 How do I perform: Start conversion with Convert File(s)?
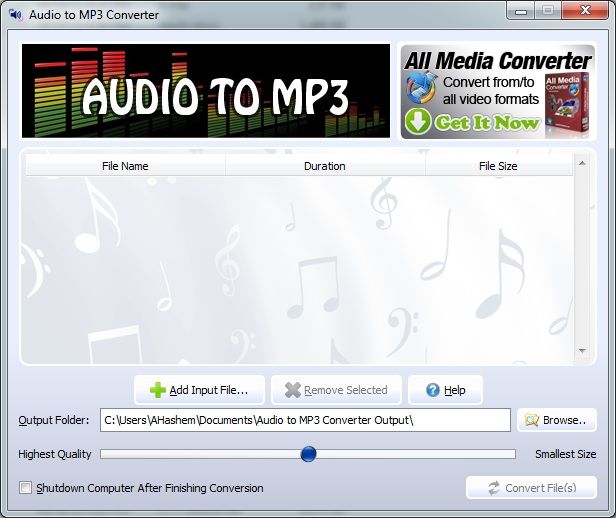(532, 488)
